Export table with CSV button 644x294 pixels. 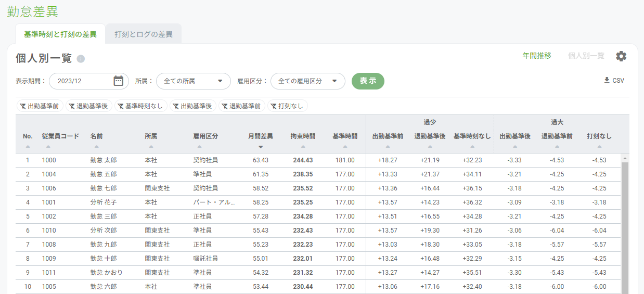[x=614, y=81]
